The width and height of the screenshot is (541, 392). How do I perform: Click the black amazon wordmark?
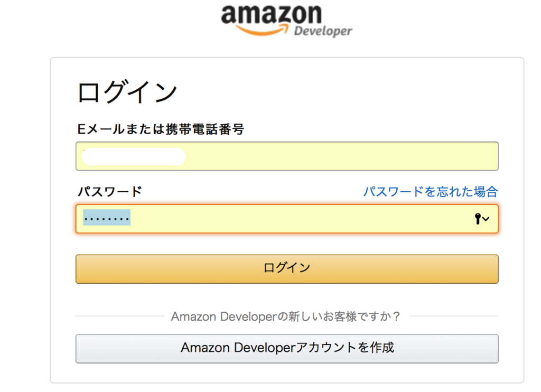[271, 14]
